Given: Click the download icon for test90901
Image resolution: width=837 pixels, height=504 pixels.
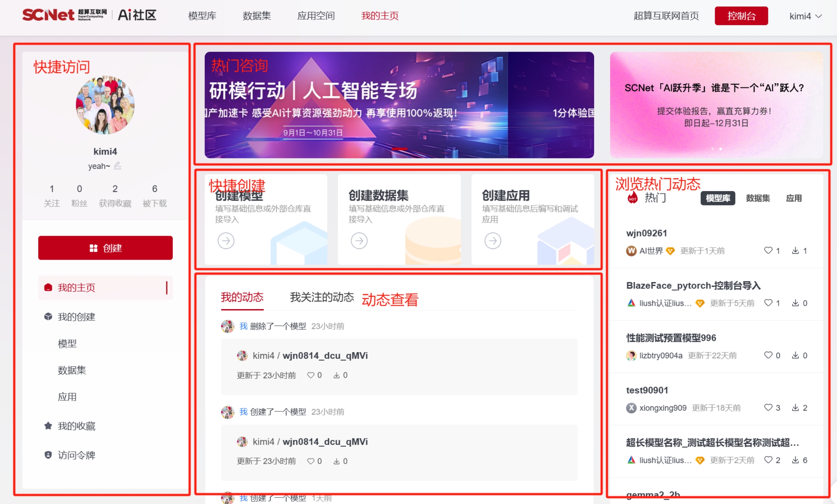Looking at the screenshot, I should click(795, 407).
